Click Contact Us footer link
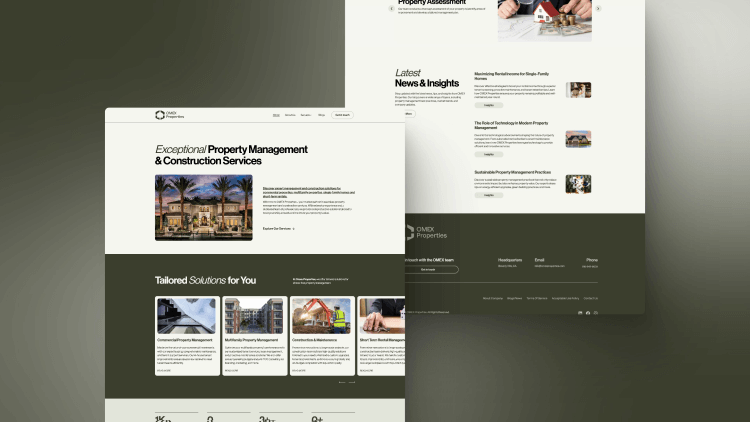The image size is (750, 422). 591,299
